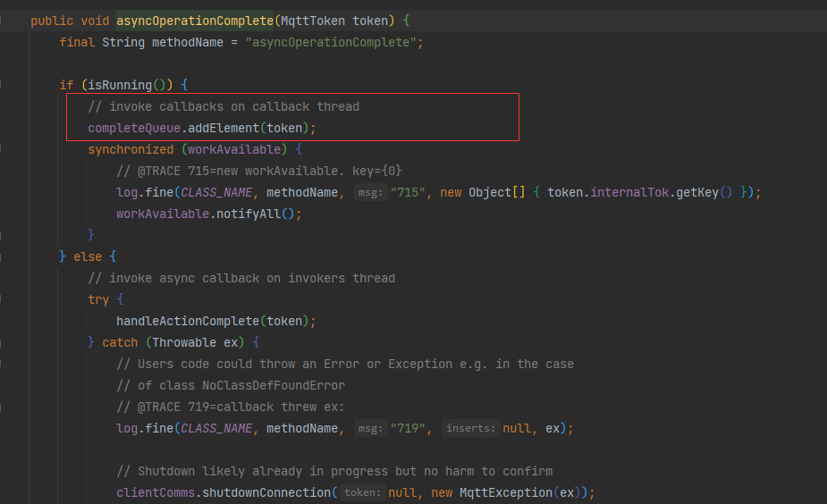This screenshot has height=504, width=827.
Task: Click the "public" keyword in the method signature
Action: tap(52, 21)
